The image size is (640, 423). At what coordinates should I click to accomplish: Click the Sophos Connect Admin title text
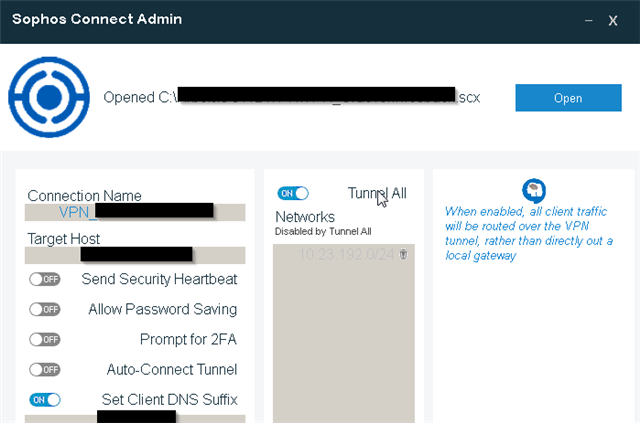(x=97, y=19)
